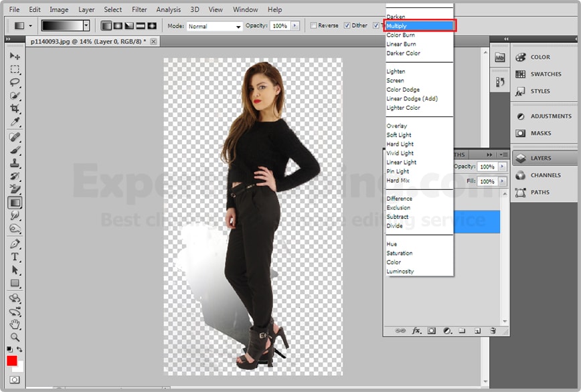Click the red foreground color swatch
Viewport: 581px width, 392px height.
point(12,361)
